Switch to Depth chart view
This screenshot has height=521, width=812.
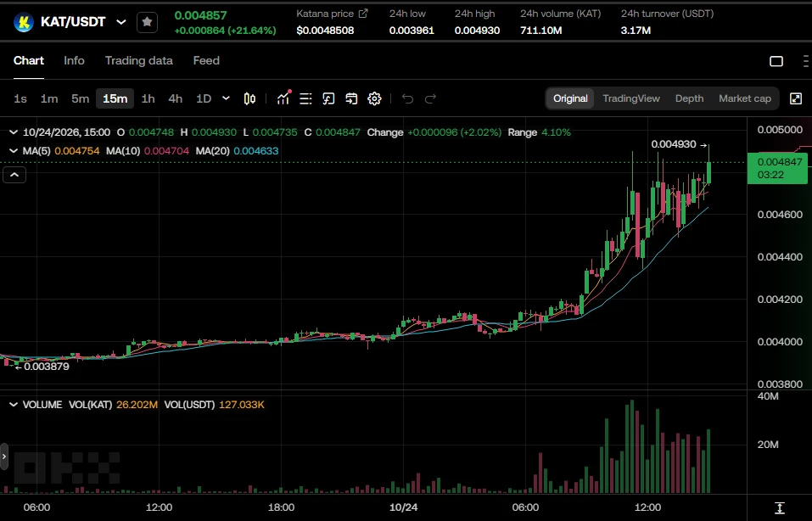(689, 98)
